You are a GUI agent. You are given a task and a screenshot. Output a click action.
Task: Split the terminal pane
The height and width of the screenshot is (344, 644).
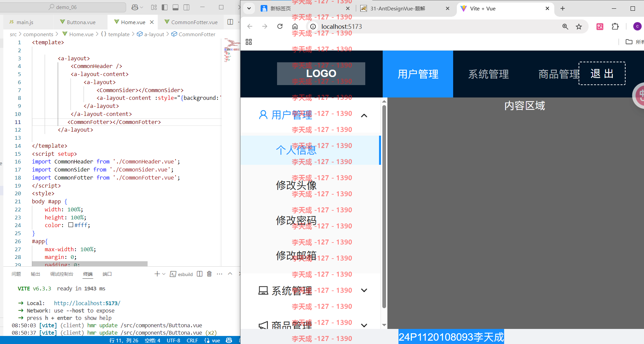pyautogui.click(x=200, y=274)
